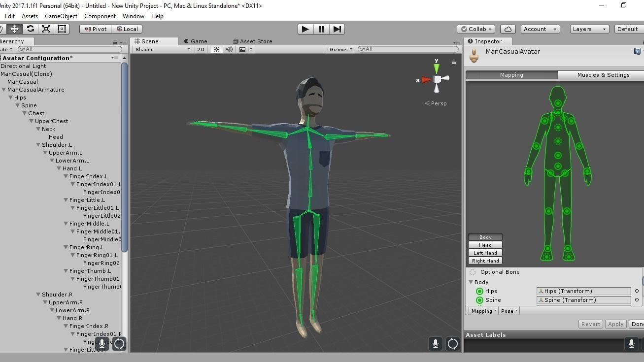
Task: Open the Gizmos dropdown
Action: (x=341, y=49)
